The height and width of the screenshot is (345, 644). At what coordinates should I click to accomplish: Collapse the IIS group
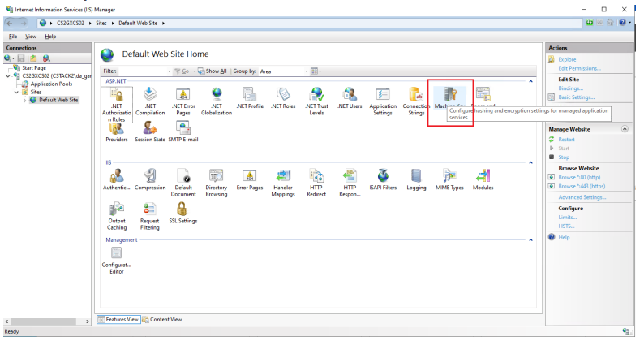tap(530, 163)
